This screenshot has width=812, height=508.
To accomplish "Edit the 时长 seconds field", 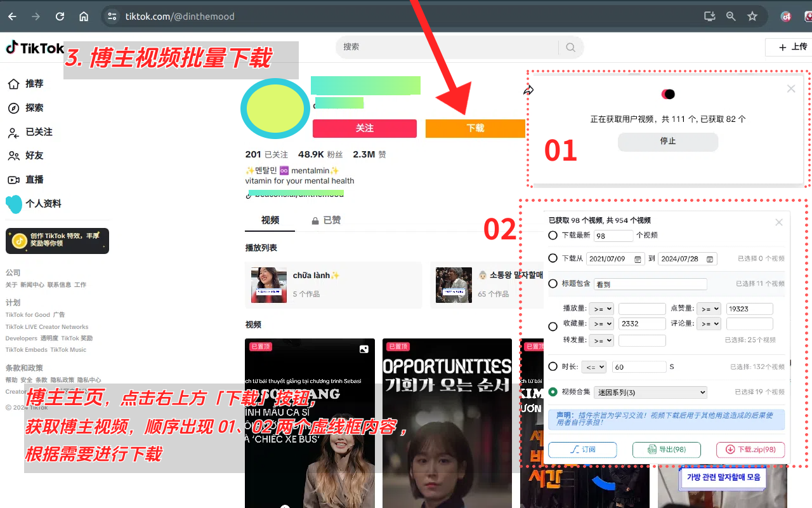I will (639, 367).
